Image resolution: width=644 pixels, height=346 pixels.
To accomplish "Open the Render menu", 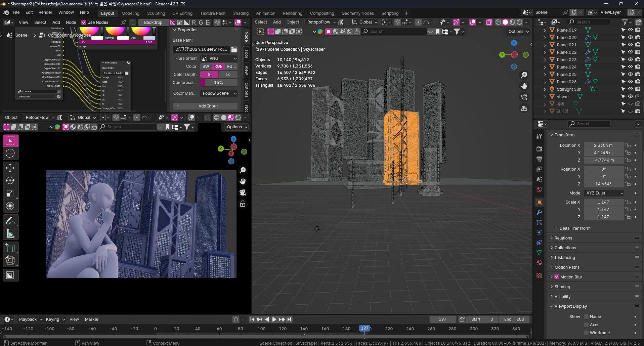I will pyautogui.click(x=45, y=12).
